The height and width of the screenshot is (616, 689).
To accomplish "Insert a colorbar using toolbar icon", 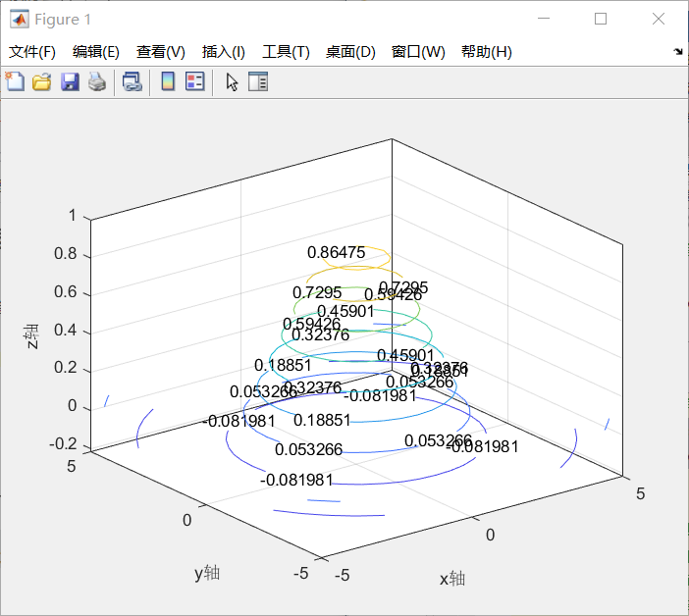I will 168,81.
